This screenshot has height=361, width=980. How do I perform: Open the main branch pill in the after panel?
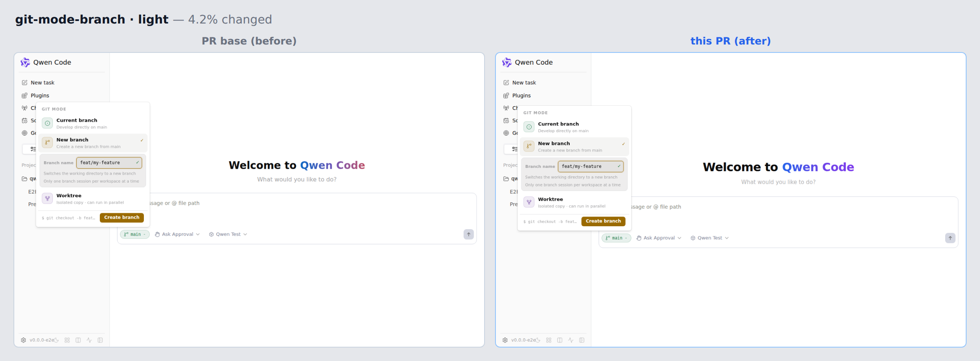[616, 238]
